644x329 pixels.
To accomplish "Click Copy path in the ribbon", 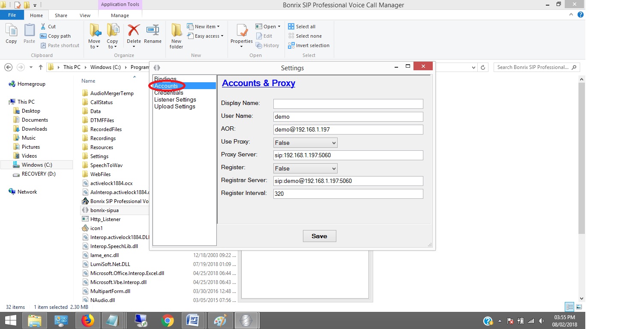I will click(55, 36).
